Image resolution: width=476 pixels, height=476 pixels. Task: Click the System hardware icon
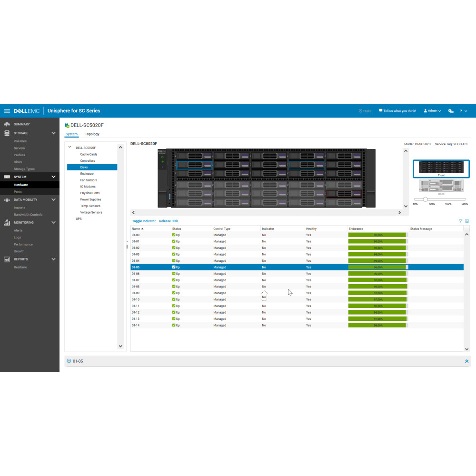[7, 177]
